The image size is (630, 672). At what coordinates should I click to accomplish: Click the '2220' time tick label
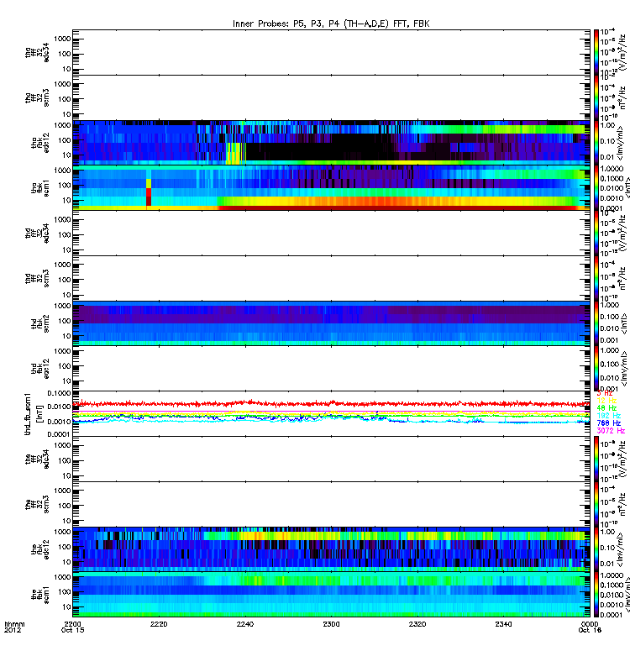click(x=159, y=624)
